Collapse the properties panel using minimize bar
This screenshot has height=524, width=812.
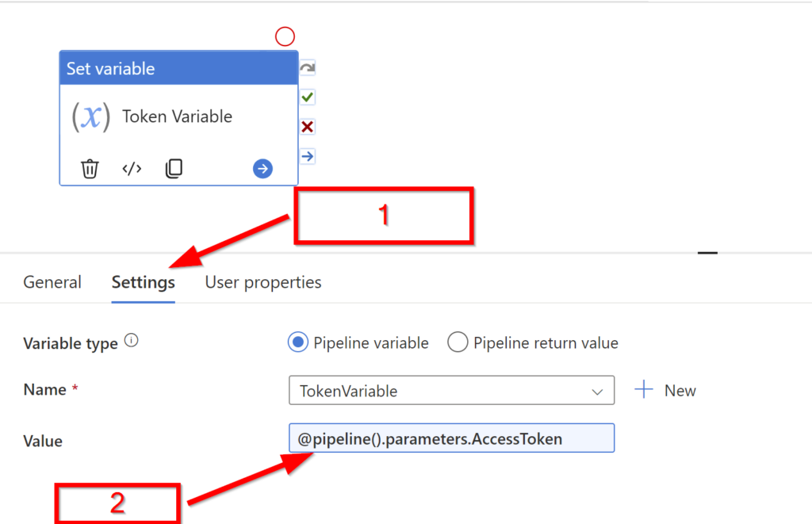click(707, 253)
